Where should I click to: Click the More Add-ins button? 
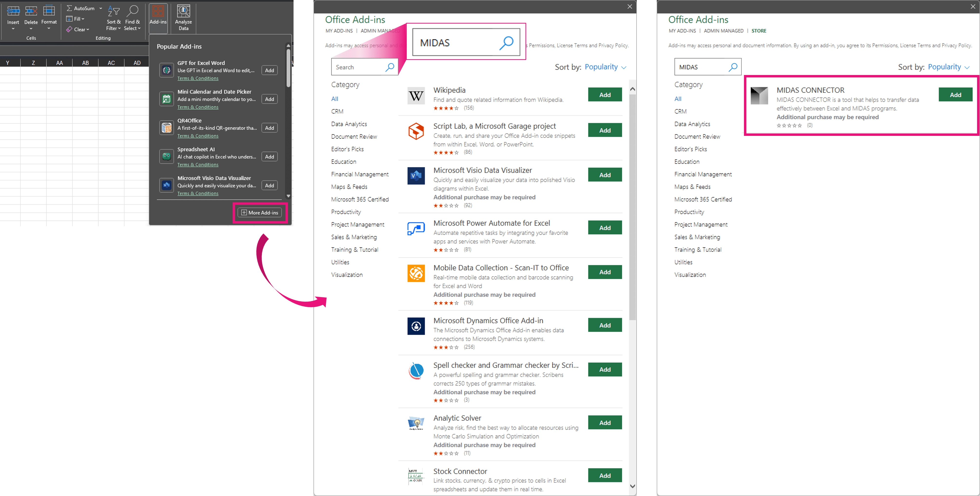pyautogui.click(x=260, y=212)
